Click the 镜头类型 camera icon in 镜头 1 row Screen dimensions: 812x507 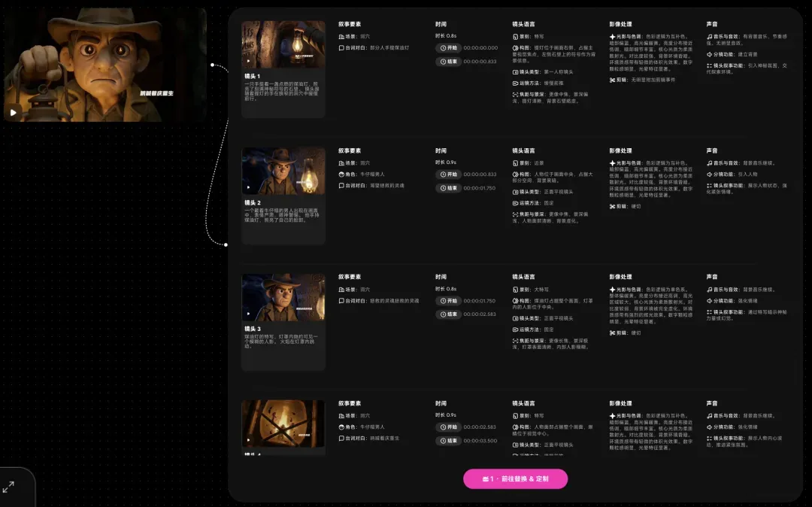click(515, 72)
